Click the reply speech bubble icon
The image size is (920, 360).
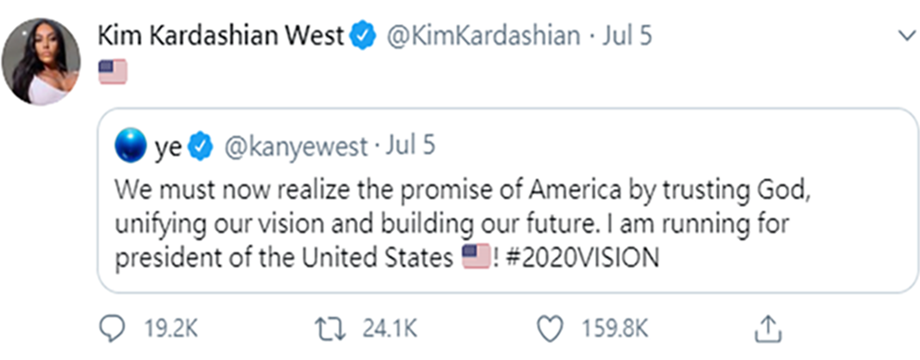point(111,330)
